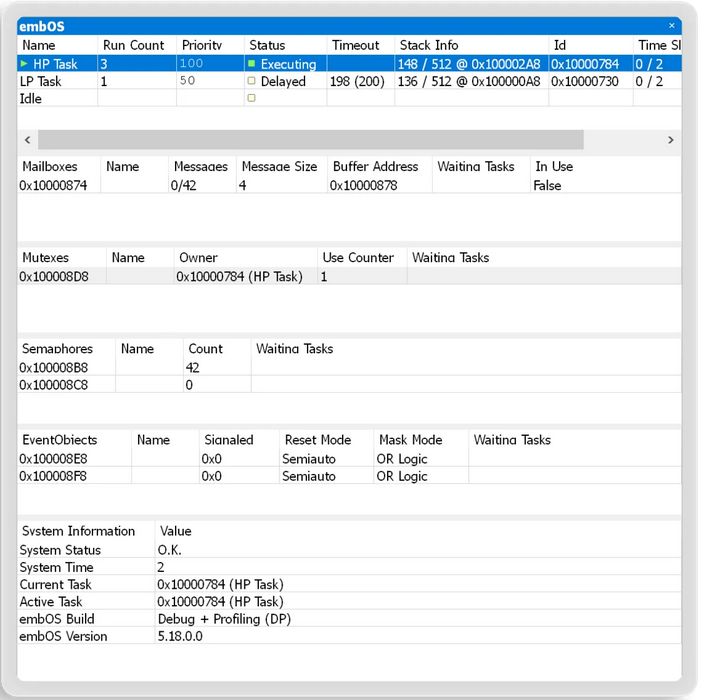Viewport: 702px width, 700px height.
Task: Close the embOS window
Action: [672, 26]
